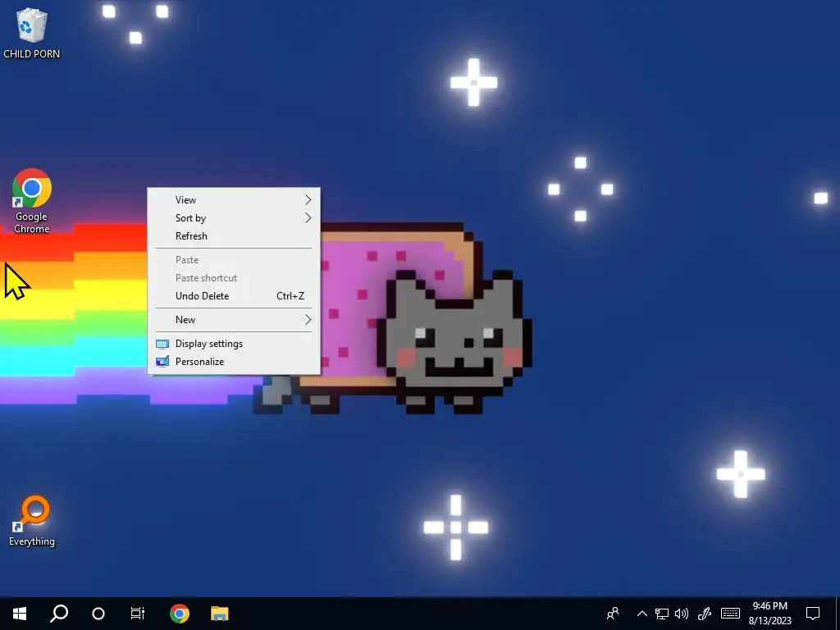
Task: Open Windows Ink Workspace pen icon
Action: [x=705, y=614]
